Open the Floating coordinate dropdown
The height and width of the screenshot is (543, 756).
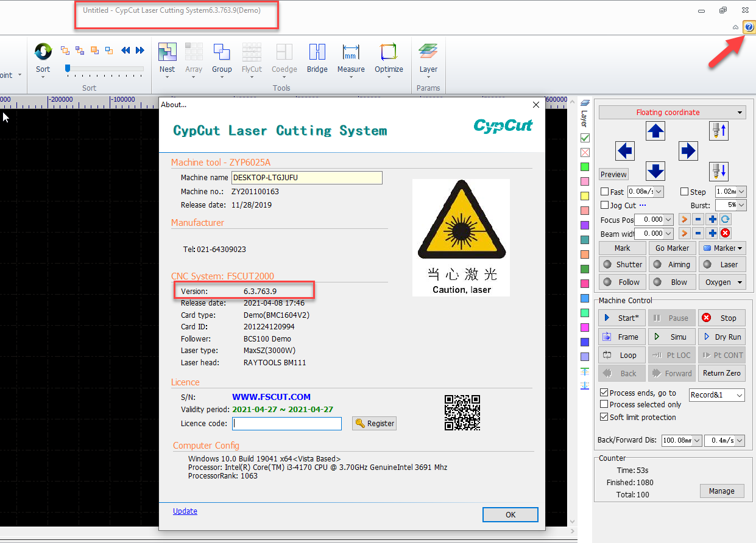[672, 113]
